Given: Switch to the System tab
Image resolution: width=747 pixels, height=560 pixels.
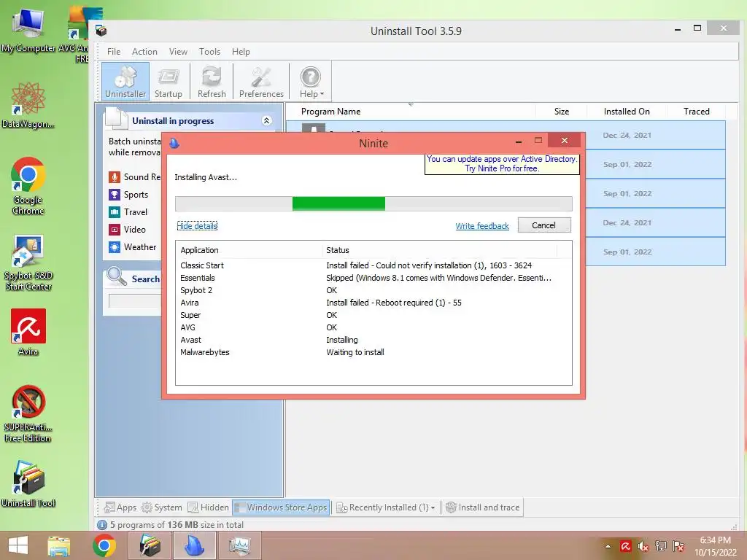Looking at the screenshot, I should [162, 507].
